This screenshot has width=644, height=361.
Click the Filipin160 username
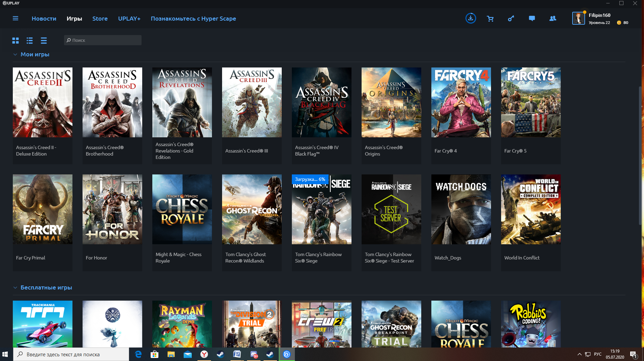(x=599, y=15)
